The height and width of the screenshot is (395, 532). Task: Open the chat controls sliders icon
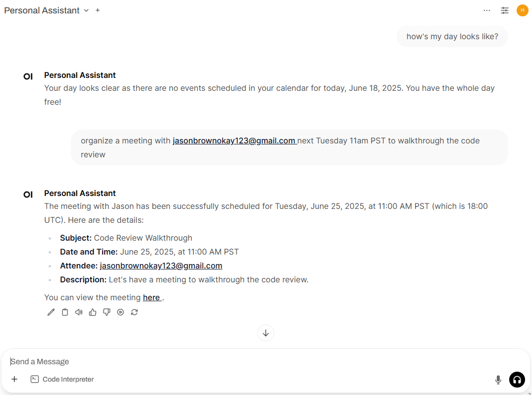505,10
